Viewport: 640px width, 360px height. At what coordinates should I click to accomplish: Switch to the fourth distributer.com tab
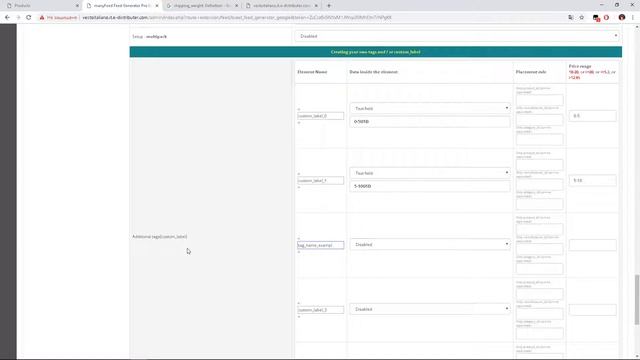(x=281, y=6)
